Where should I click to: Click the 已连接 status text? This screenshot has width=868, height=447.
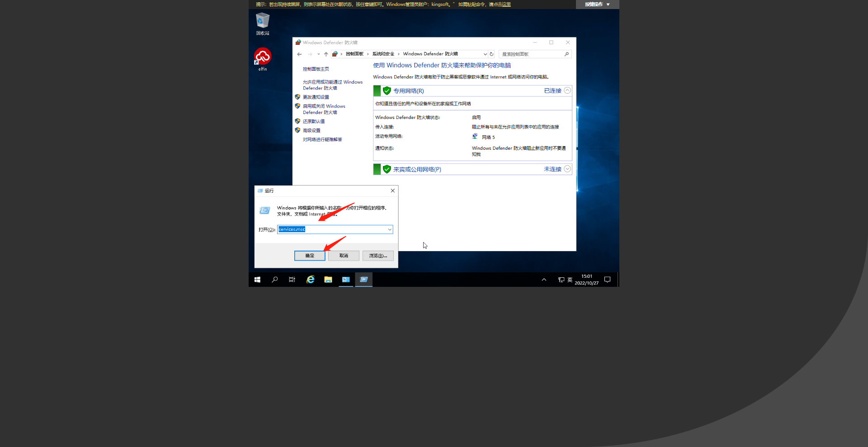click(x=552, y=91)
